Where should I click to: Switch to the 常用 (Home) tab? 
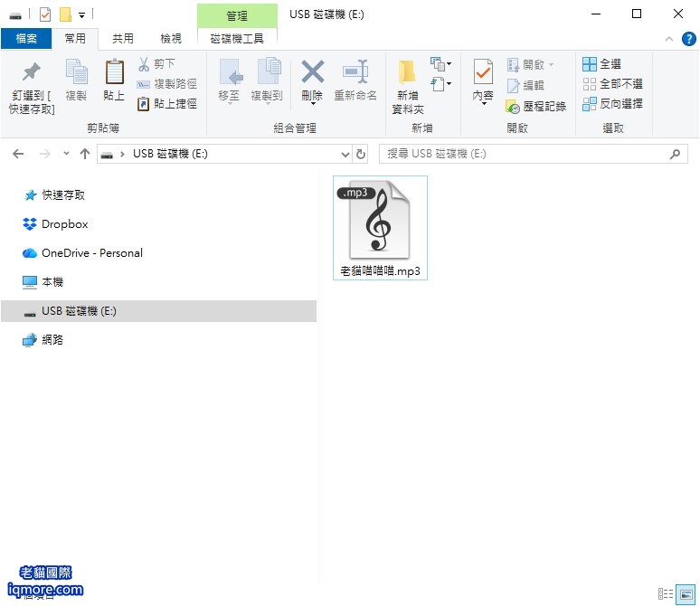[x=75, y=39]
